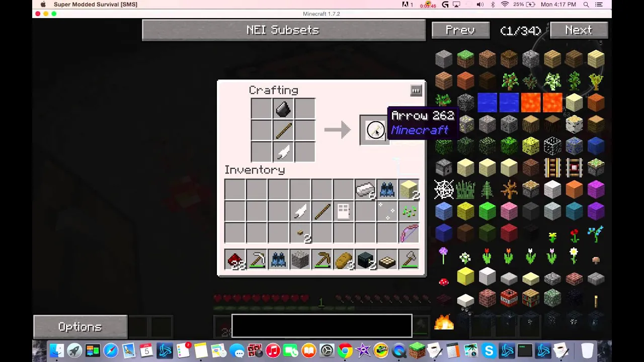This screenshot has width=644, height=362.
Task: Open the Trash in the Dock
Action: 587,350
